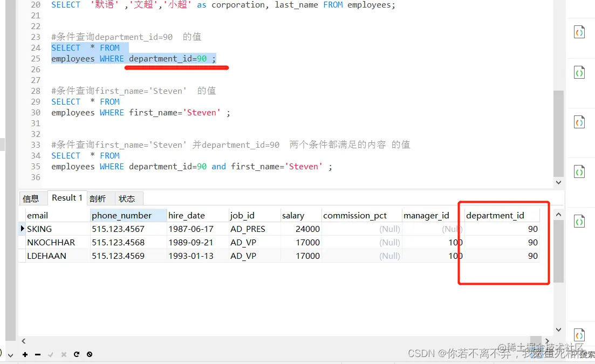Click department_id 90 in LDEHAAN's row
The height and width of the screenshot is (364, 595).
(502, 256)
